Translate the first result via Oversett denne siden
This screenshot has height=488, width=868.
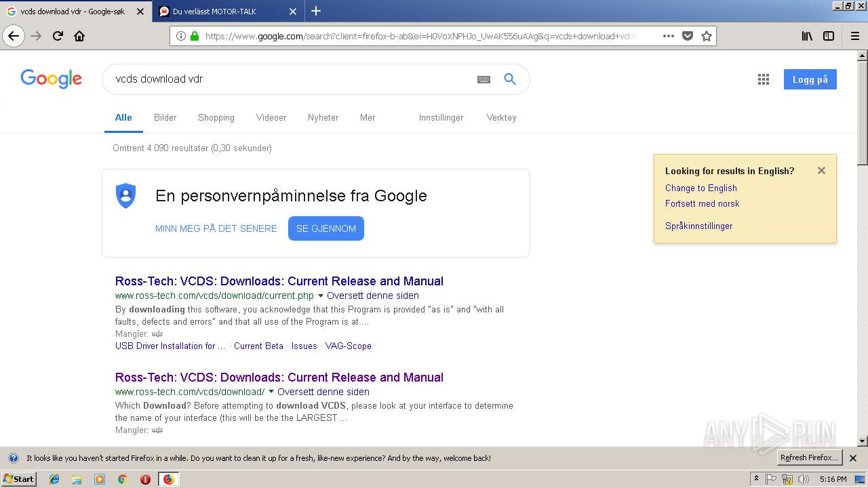(373, 296)
